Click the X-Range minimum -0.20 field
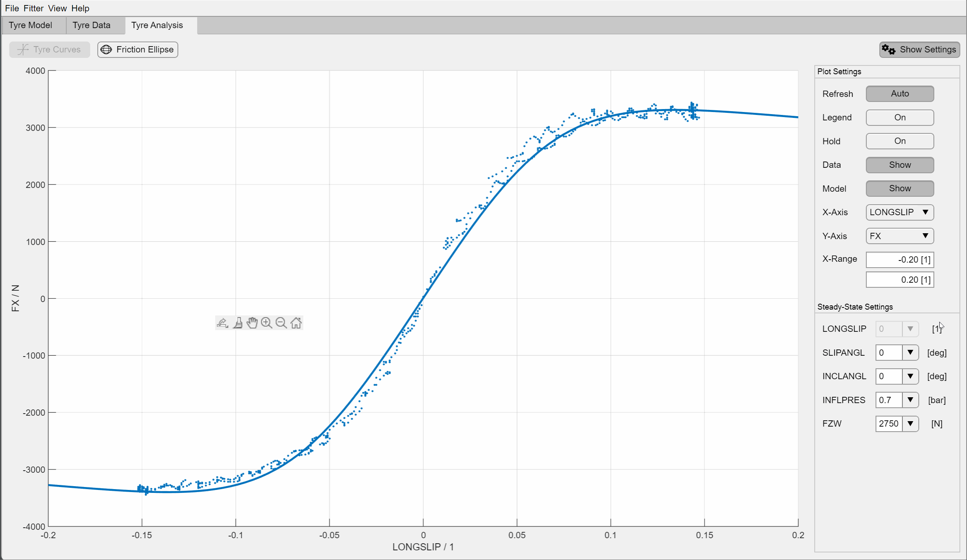 click(x=899, y=260)
